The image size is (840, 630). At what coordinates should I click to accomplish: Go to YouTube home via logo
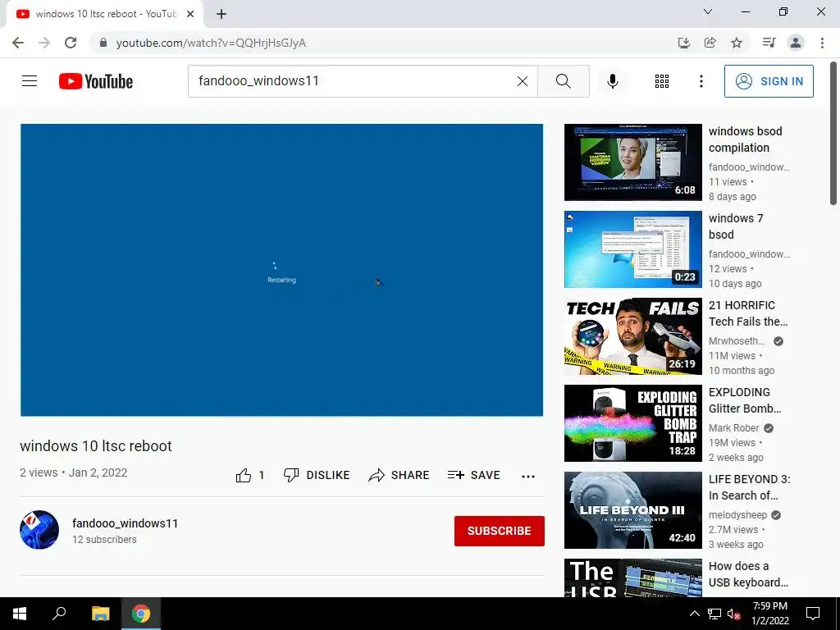(x=96, y=81)
